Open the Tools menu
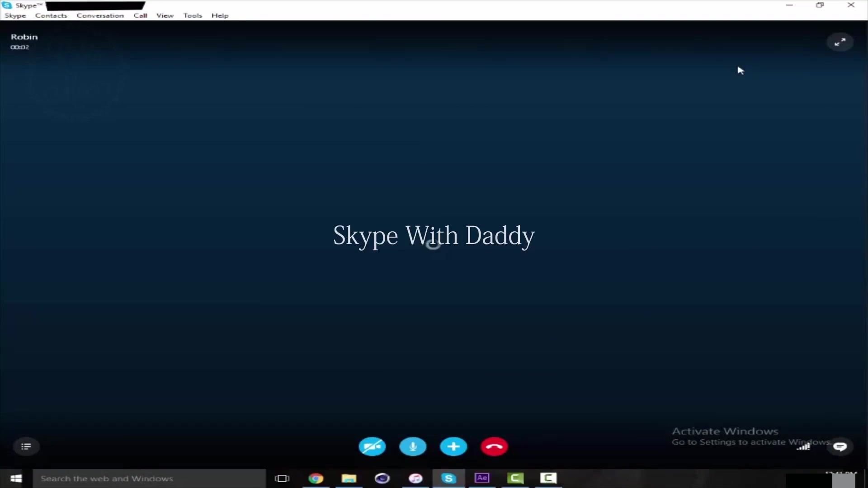 [193, 15]
